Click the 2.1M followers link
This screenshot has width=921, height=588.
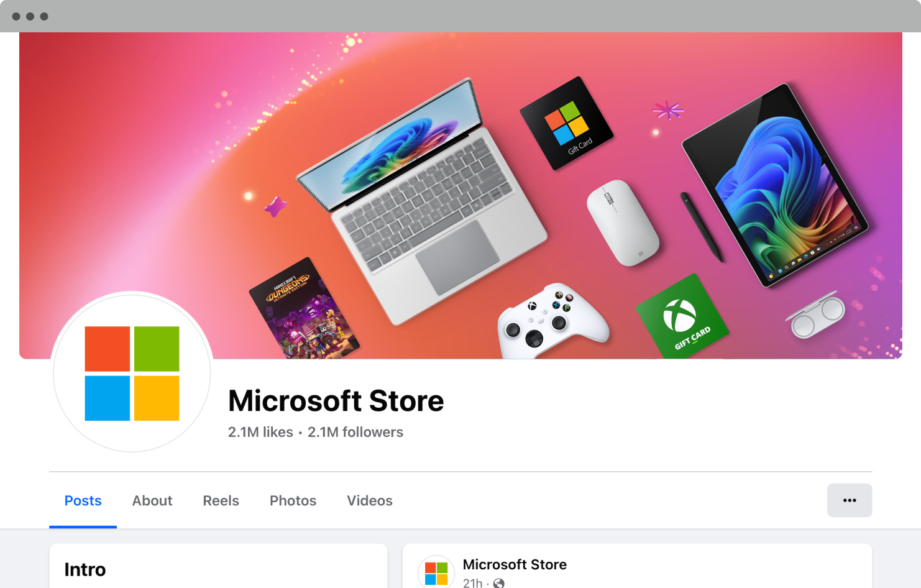coord(355,432)
